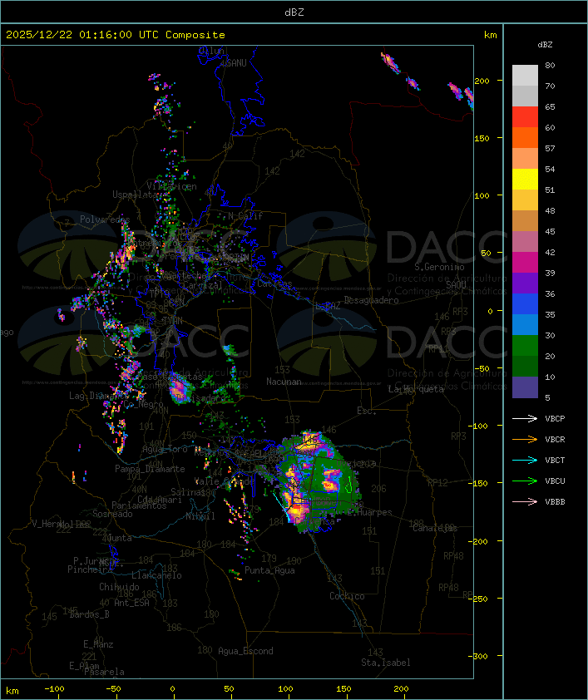Click the 150 tick on vertical axis
588x700 pixels.
point(482,138)
